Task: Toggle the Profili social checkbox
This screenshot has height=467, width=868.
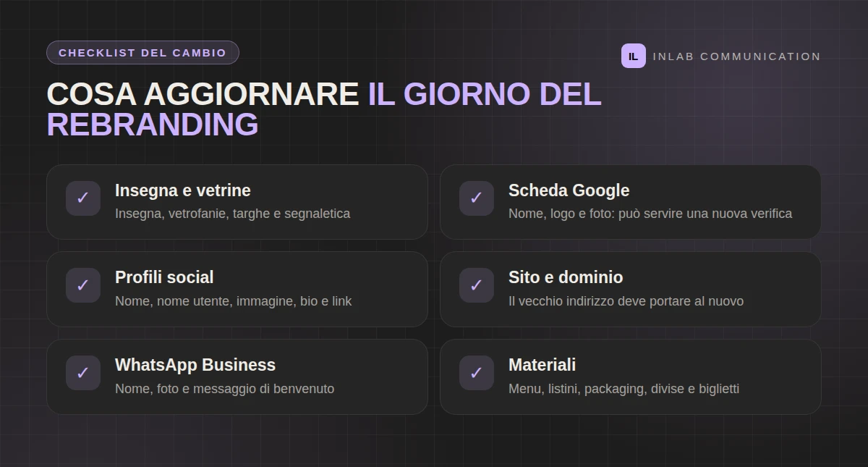Action: coord(83,285)
